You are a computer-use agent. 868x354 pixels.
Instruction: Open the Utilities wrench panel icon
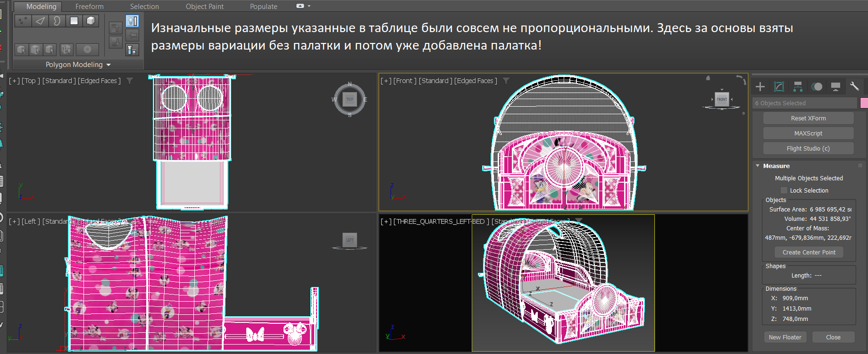coord(854,86)
